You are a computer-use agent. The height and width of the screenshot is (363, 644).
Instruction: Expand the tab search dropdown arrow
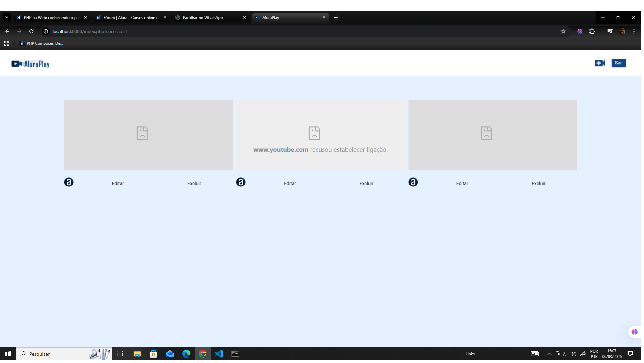click(x=7, y=18)
